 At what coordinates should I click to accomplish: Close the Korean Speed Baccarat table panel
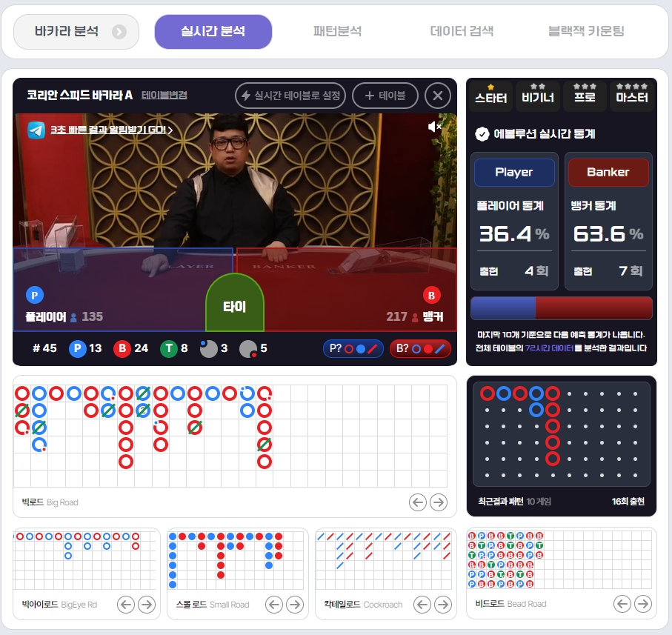[438, 96]
